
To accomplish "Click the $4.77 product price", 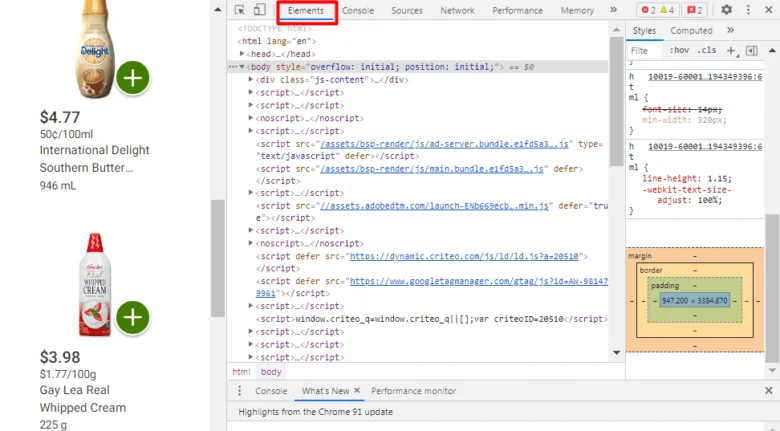I will tap(60, 117).
